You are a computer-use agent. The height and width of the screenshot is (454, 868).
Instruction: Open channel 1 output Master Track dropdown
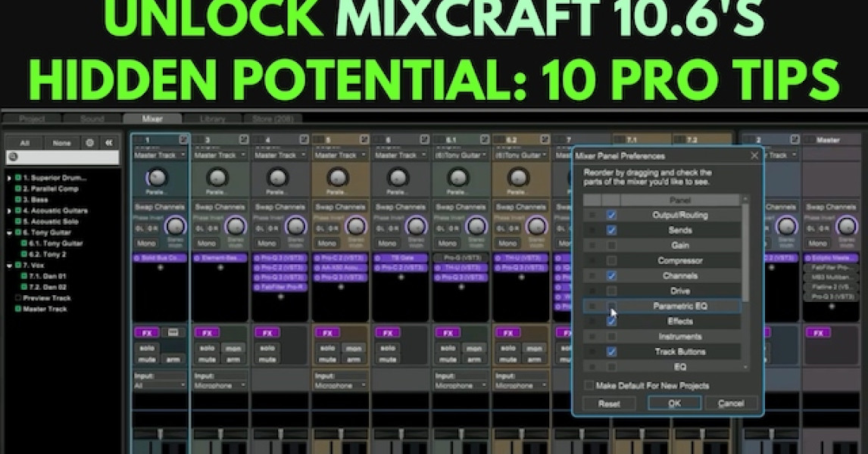click(x=160, y=155)
